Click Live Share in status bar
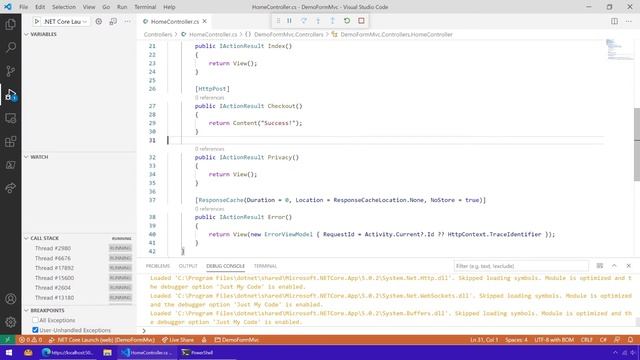640x360 pixels. tap(178, 340)
